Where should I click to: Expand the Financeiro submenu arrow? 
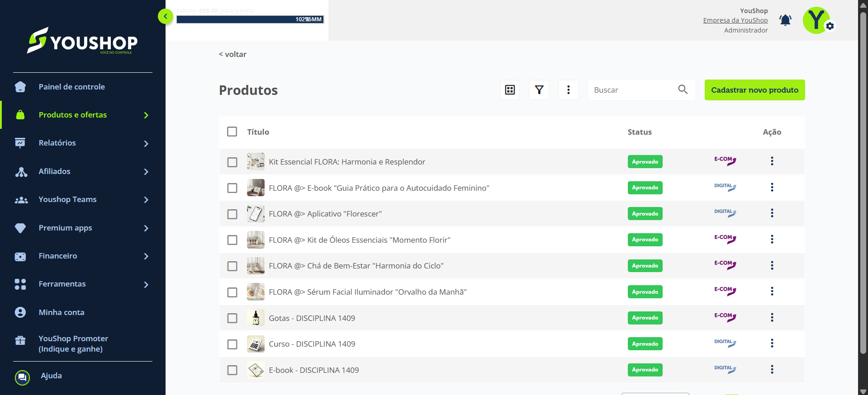click(x=146, y=256)
